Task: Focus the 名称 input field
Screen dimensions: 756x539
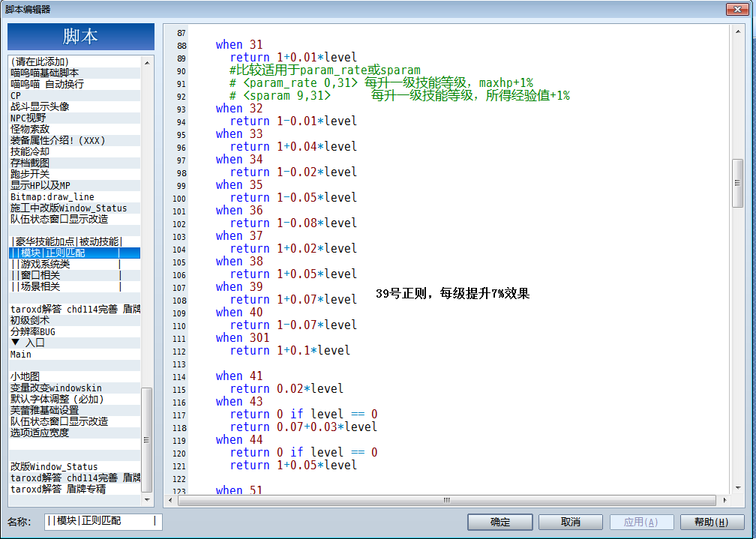Action: [103, 521]
